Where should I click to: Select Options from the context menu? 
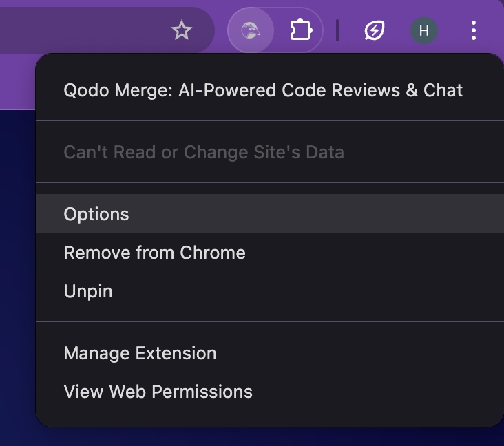[96, 214]
